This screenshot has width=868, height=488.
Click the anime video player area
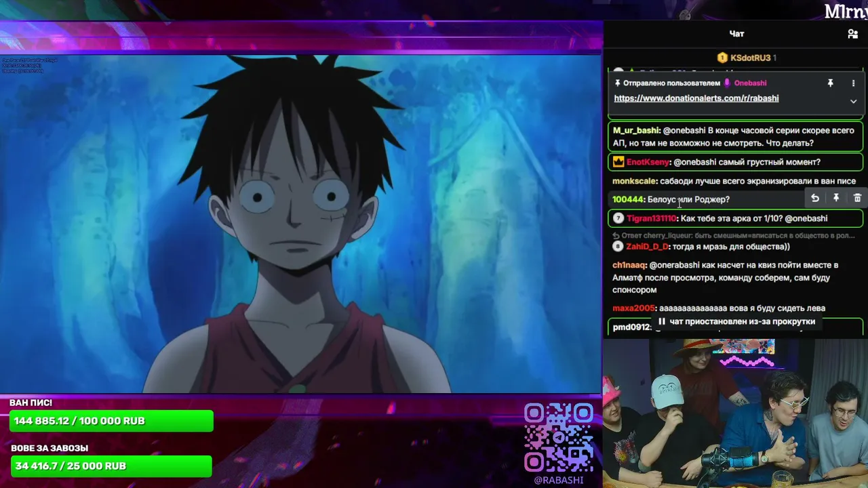click(x=300, y=224)
